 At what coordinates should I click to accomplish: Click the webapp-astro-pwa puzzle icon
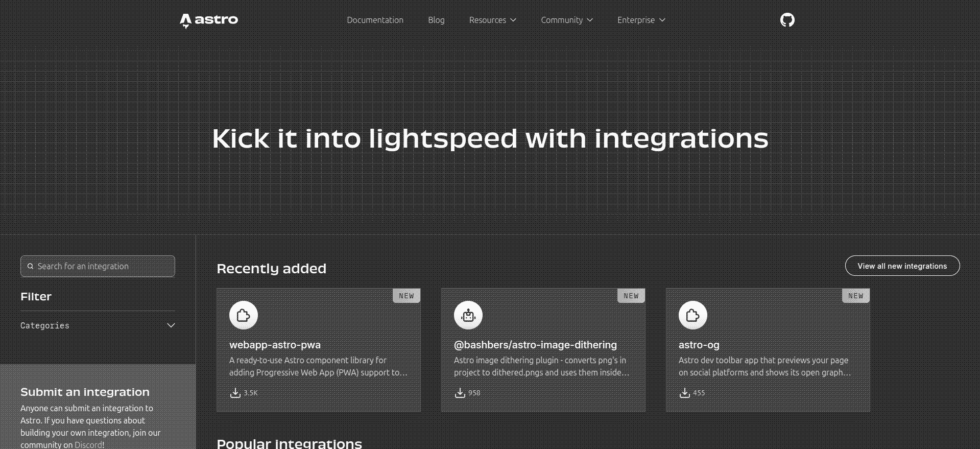click(244, 315)
